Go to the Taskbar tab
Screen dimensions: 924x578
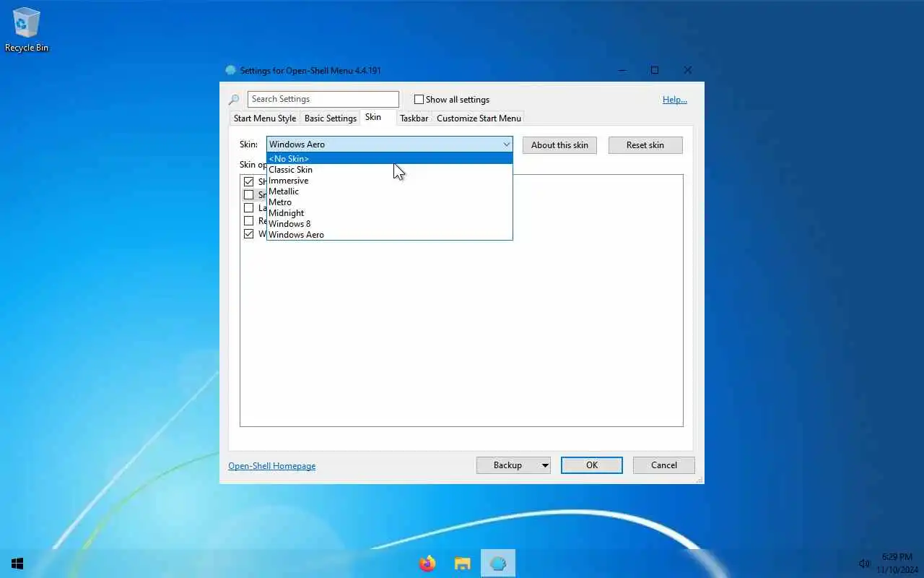pyautogui.click(x=414, y=118)
